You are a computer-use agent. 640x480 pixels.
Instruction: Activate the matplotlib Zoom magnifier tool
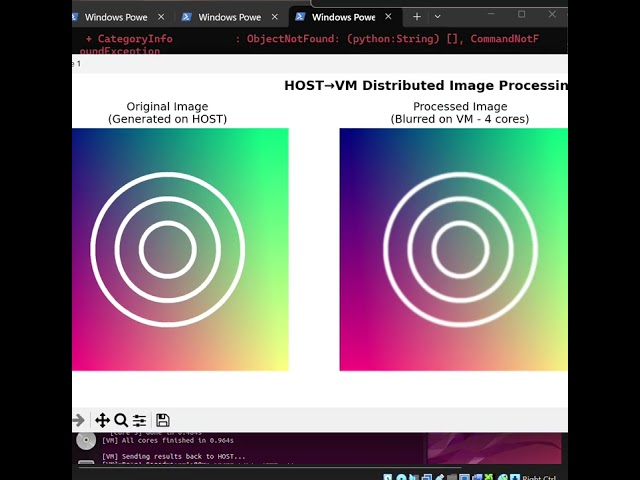[121, 420]
